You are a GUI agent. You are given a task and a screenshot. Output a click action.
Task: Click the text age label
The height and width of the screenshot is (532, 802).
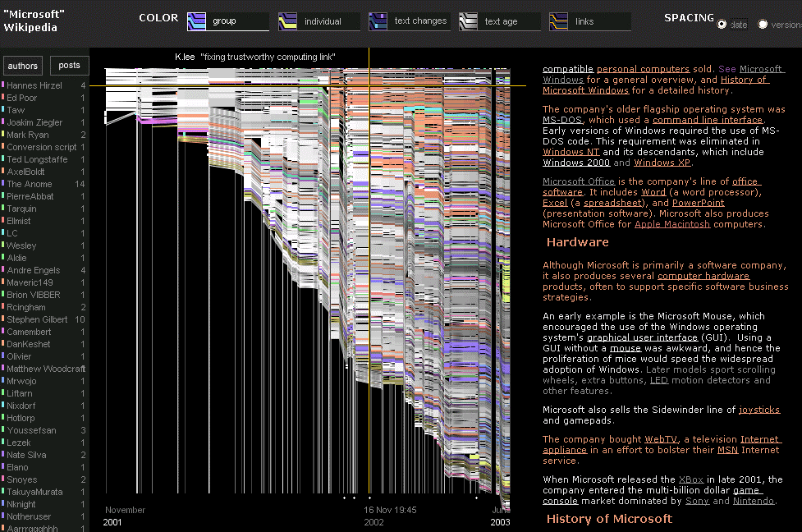point(502,21)
